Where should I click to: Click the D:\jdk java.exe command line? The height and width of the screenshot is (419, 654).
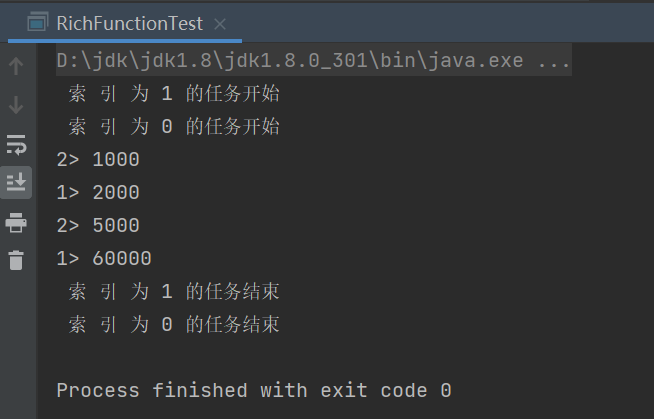[x=290, y=61]
